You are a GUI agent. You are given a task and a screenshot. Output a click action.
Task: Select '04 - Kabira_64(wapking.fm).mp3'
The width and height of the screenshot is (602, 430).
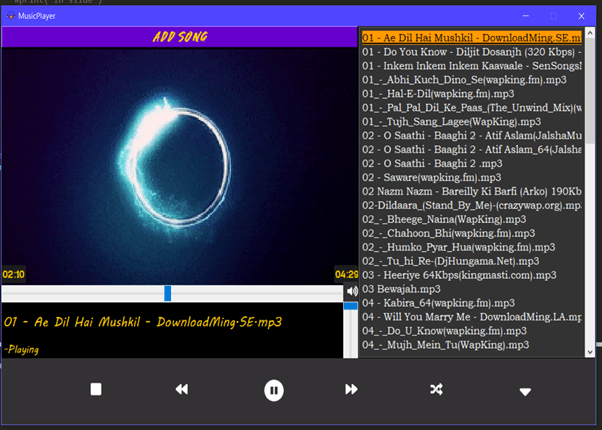(438, 303)
